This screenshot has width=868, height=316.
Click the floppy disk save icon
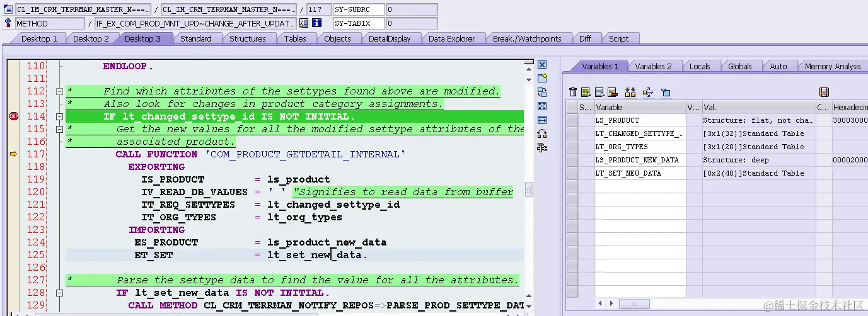pos(824,93)
